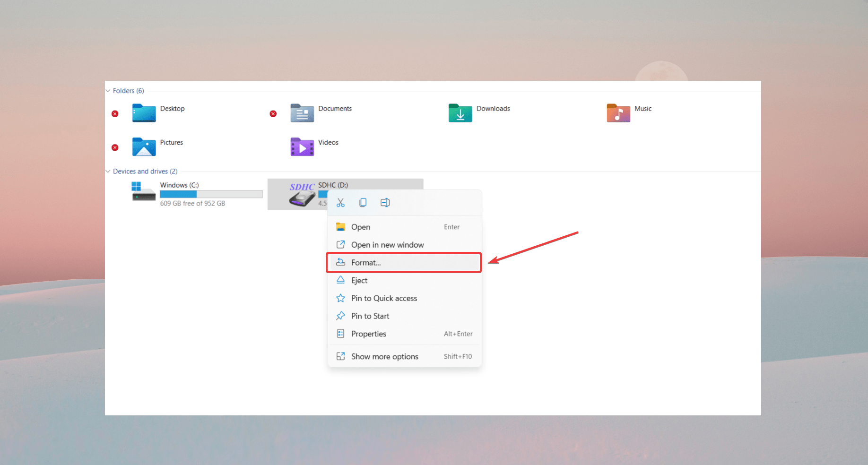
Task: Open the Documents folder
Action: pyautogui.click(x=303, y=113)
